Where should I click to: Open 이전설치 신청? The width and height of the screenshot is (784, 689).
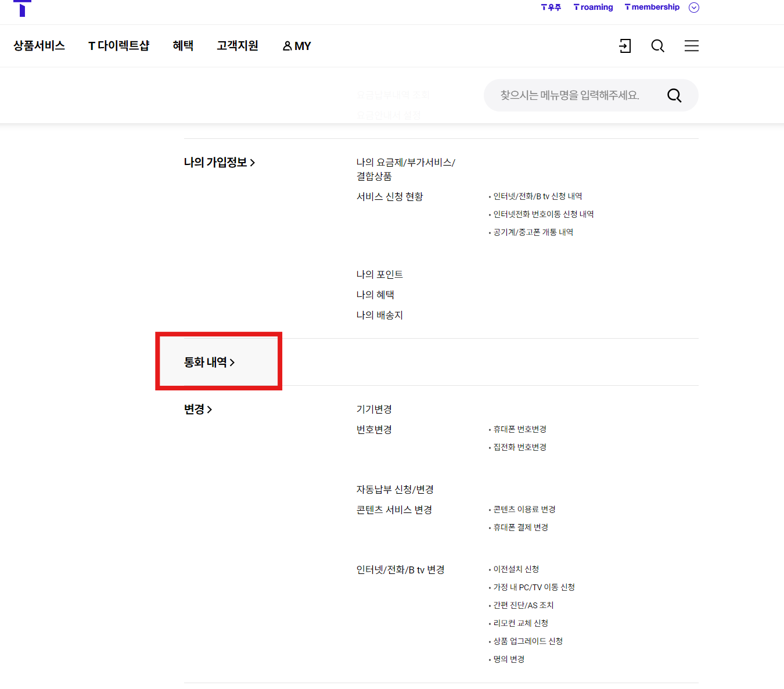516,569
